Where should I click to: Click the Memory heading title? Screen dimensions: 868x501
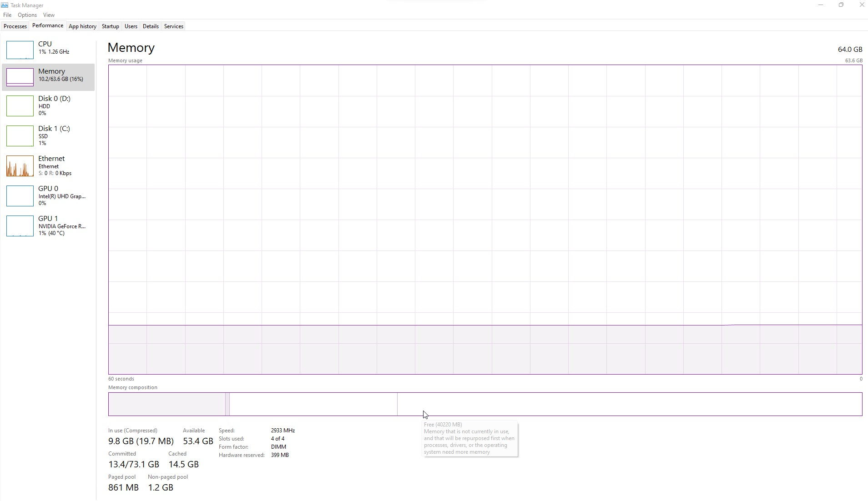click(131, 48)
